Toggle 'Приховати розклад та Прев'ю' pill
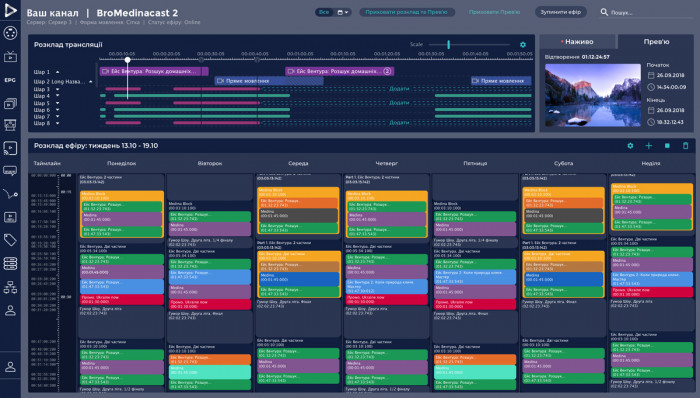Viewport: 700px width, 398px height. click(x=406, y=12)
